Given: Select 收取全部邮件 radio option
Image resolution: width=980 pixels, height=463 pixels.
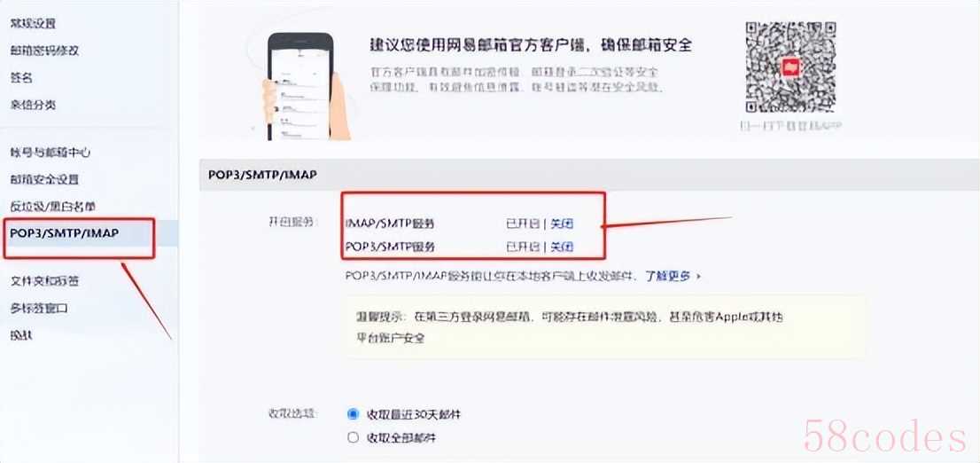Looking at the screenshot, I should point(354,437).
